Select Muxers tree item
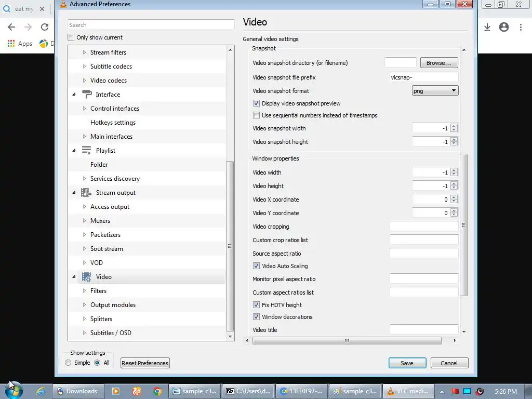Screen dimensions: 532x399 100,220
